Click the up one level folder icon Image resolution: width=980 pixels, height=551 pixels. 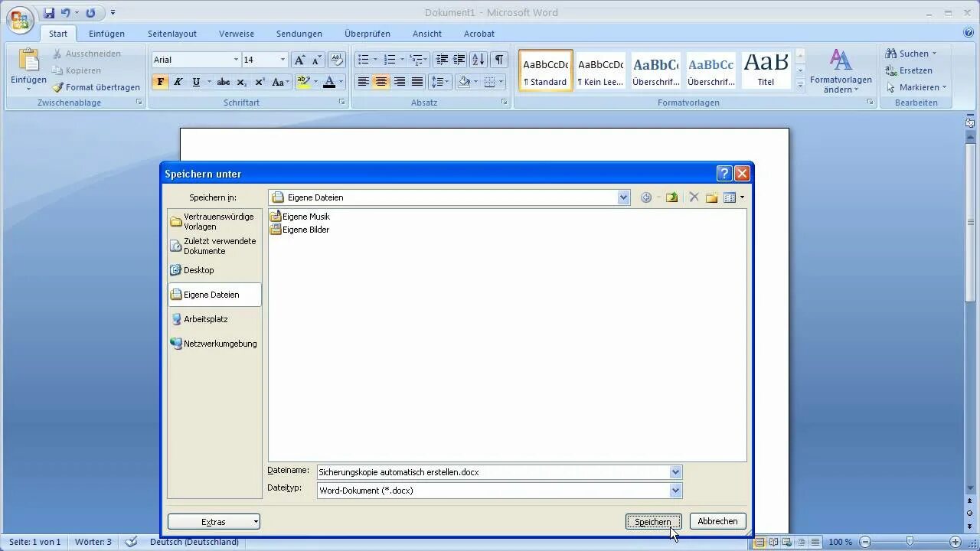[671, 197]
